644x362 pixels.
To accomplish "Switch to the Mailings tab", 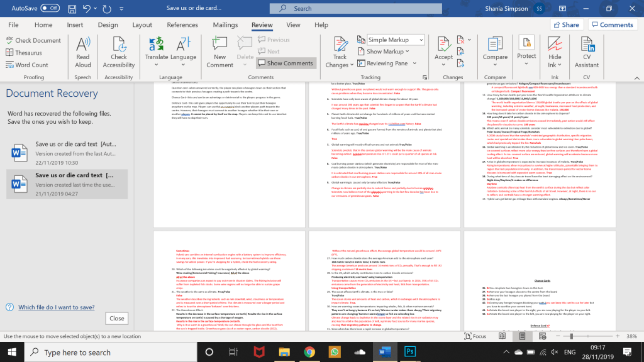I will (225, 25).
